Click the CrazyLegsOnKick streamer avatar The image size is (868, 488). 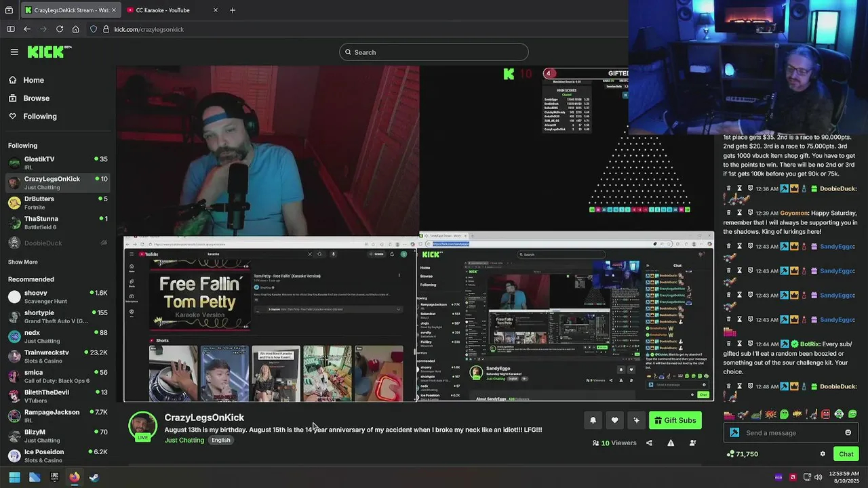142,426
